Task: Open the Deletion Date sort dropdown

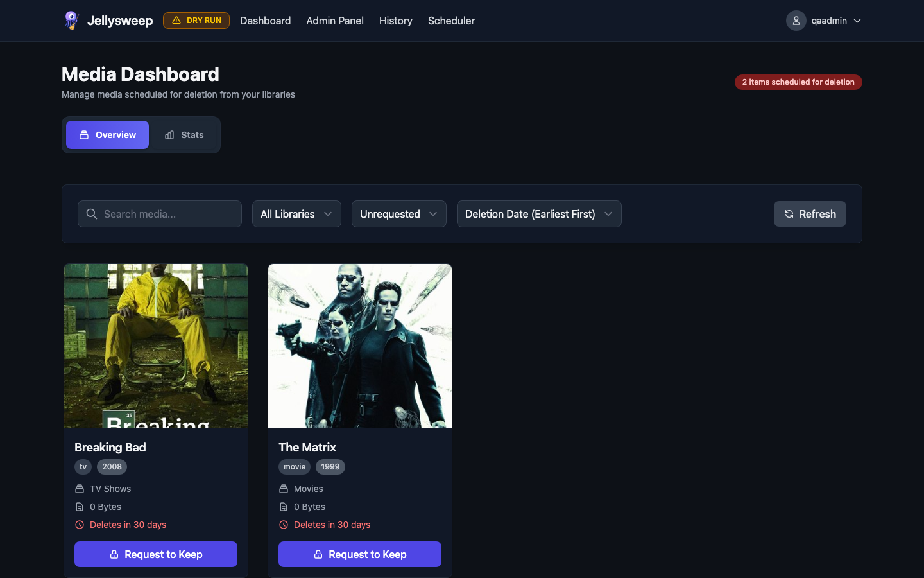Action: click(539, 214)
